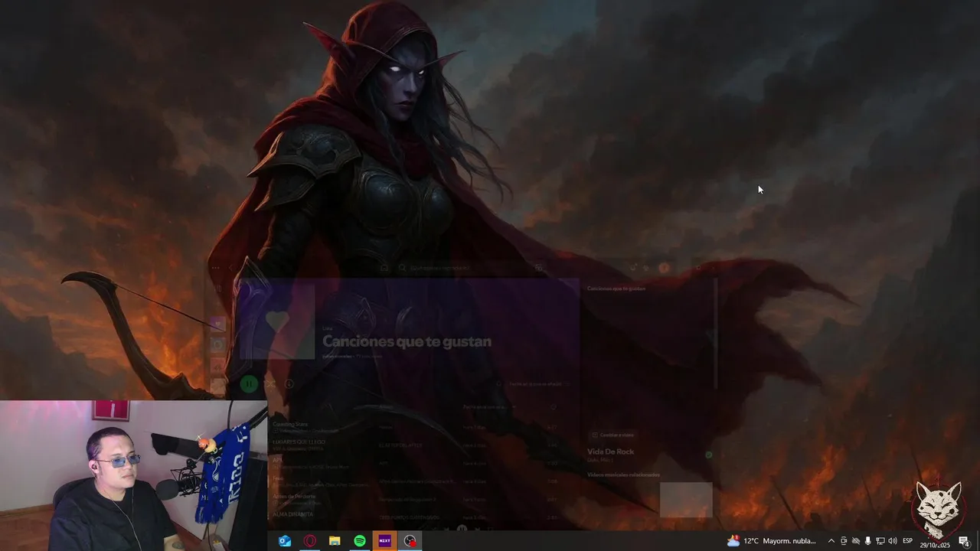The width and height of the screenshot is (980, 551).
Task: Open the NZXT app taskbar icon
Action: click(x=384, y=541)
